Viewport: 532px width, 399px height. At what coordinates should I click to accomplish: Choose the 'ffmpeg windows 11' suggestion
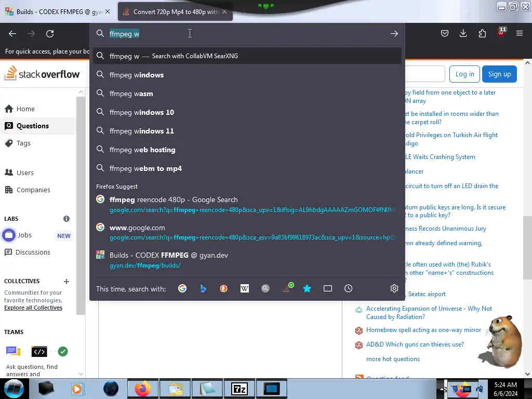pos(247,131)
